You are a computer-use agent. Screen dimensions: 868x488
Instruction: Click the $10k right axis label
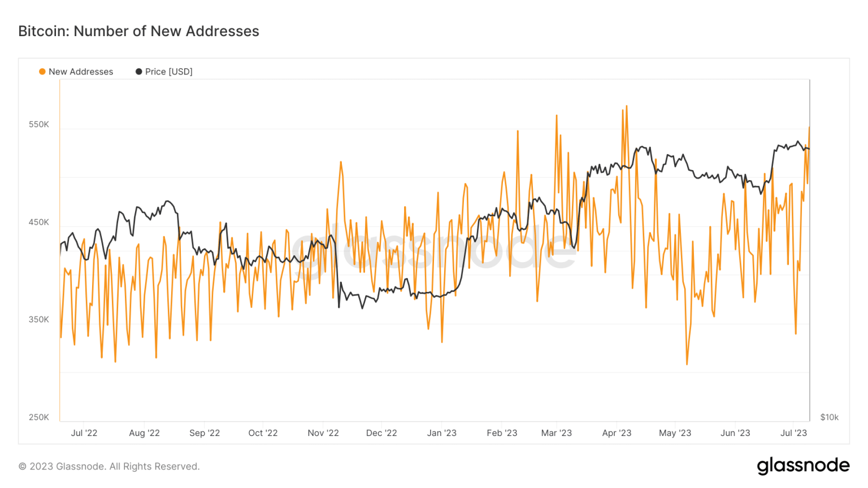point(829,417)
